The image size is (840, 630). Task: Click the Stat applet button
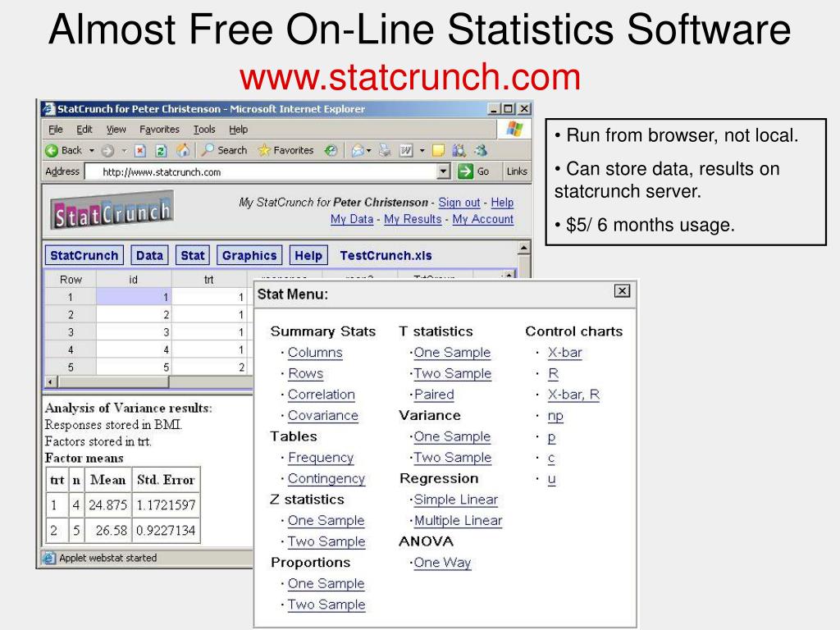point(192,256)
